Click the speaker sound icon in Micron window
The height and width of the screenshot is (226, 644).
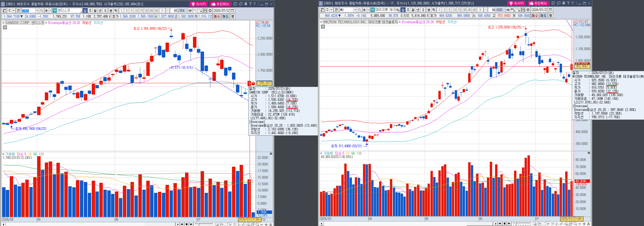pyautogui.click(x=365, y=10)
